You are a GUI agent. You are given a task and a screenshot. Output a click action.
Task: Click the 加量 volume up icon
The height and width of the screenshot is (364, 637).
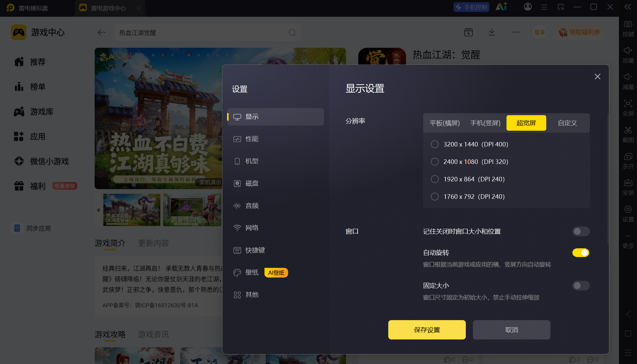pyautogui.click(x=628, y=51)
